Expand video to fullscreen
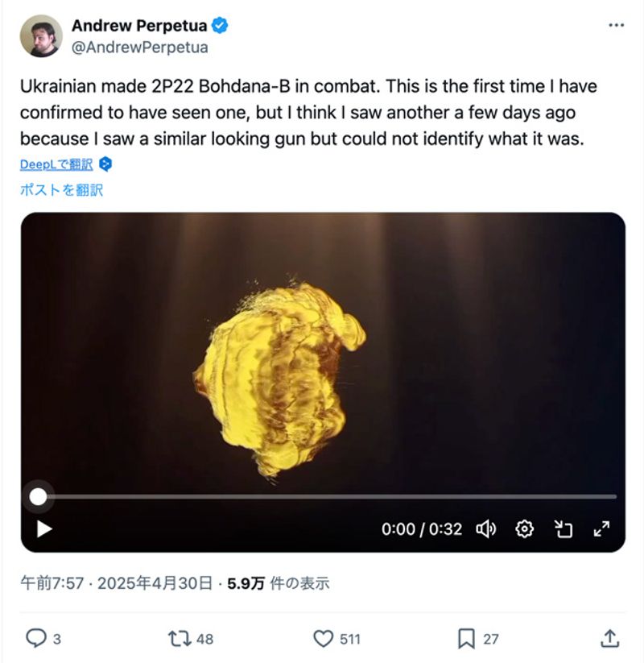This screenshot has width=644, height=663. [601, 529]
